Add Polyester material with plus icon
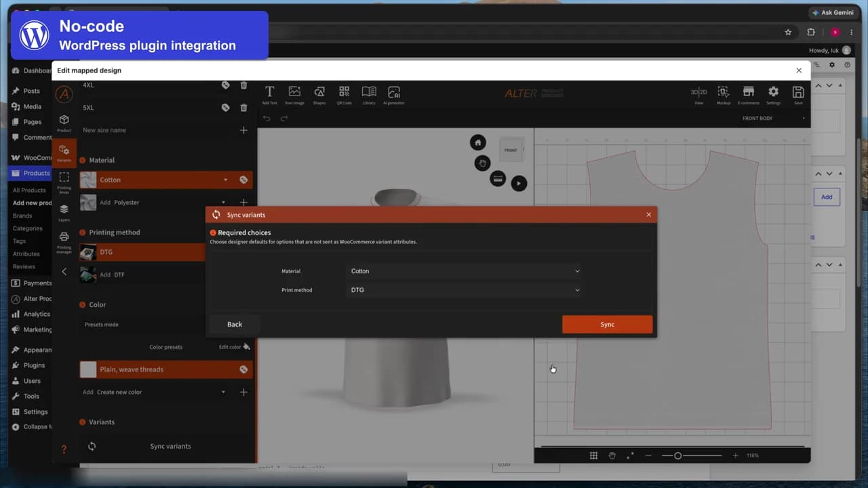 pyautogui.click(x=243, y=202)
